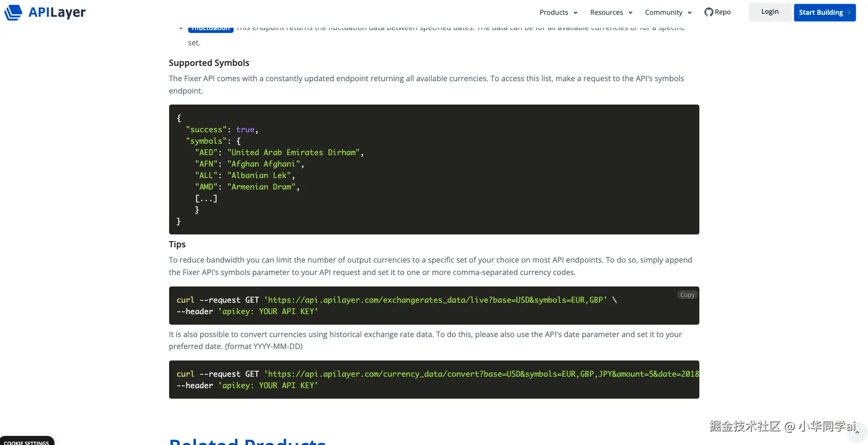Click the "AMD": "Armenian Dram" line
Image resolution: width=868 pixels, height=445 pixels.
click(x=247, y=187)
